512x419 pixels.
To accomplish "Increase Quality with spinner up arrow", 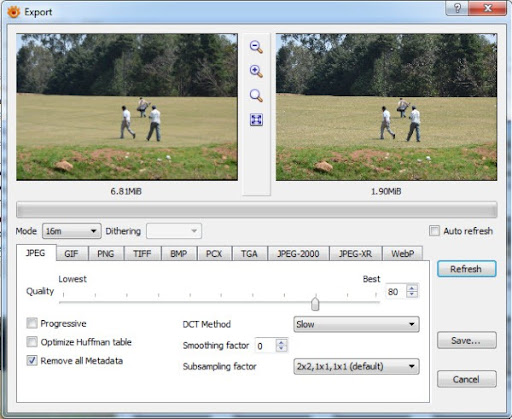I will click(412, 288).
